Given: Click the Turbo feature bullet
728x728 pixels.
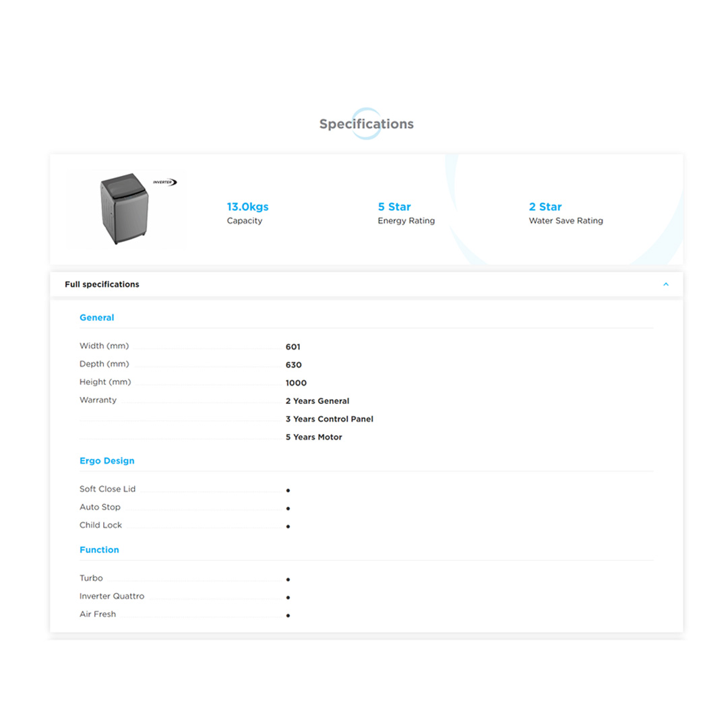Looking at the screenshot, I should (288, 580).
